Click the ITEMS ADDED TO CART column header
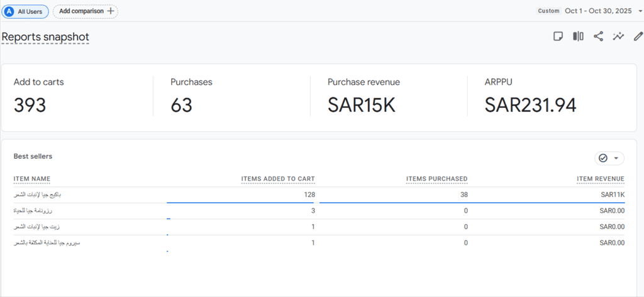The height and width of the screenshot is (297, 644). (x=278, y=179)
